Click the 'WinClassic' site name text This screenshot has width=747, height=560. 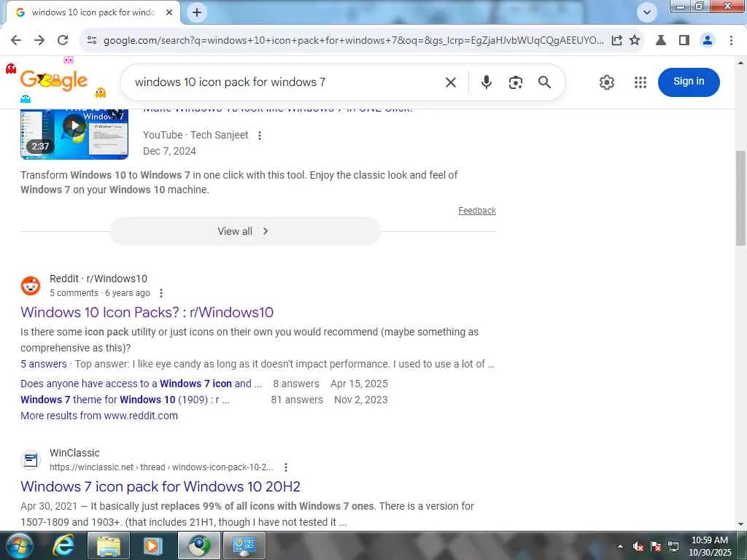[x=74, y=453]
